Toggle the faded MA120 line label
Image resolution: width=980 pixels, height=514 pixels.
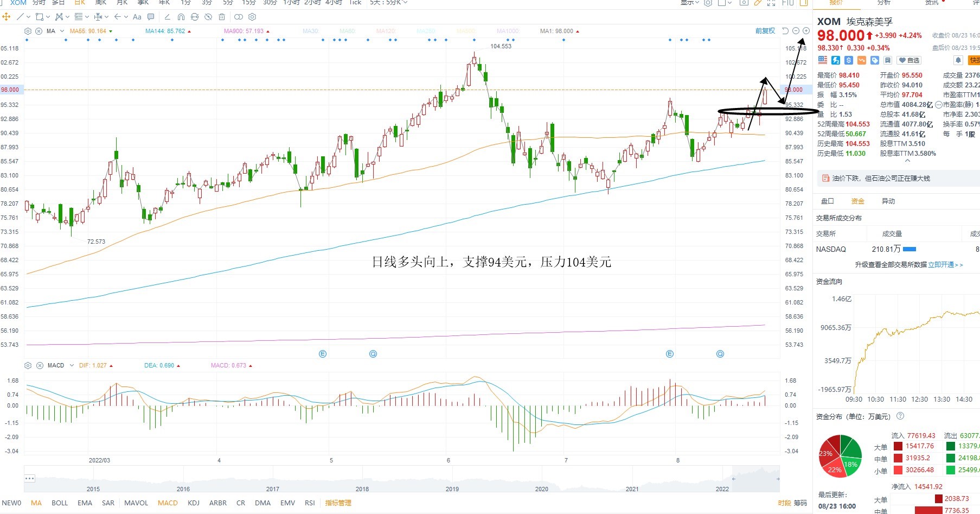pyautogui.click(x=386, y=31)
